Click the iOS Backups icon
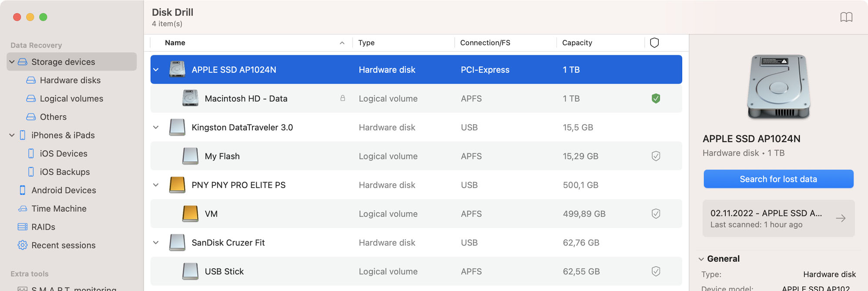The height and width of the screenshot is (291, 868). (x=31, y=172)
